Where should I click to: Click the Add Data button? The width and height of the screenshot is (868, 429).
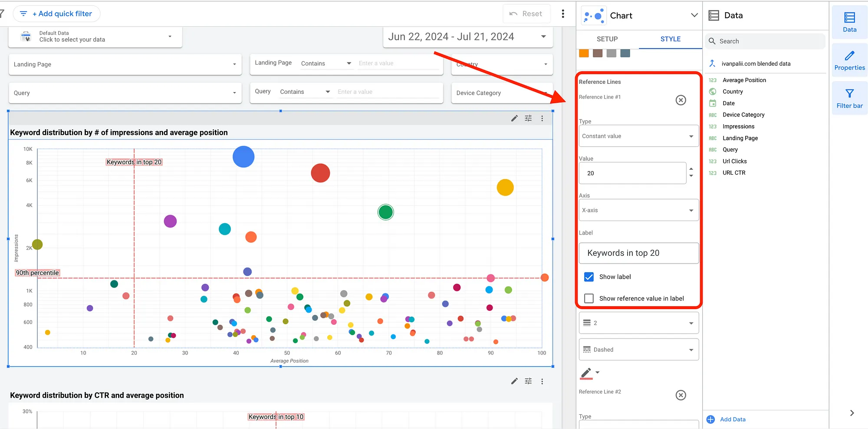(727, 419)
